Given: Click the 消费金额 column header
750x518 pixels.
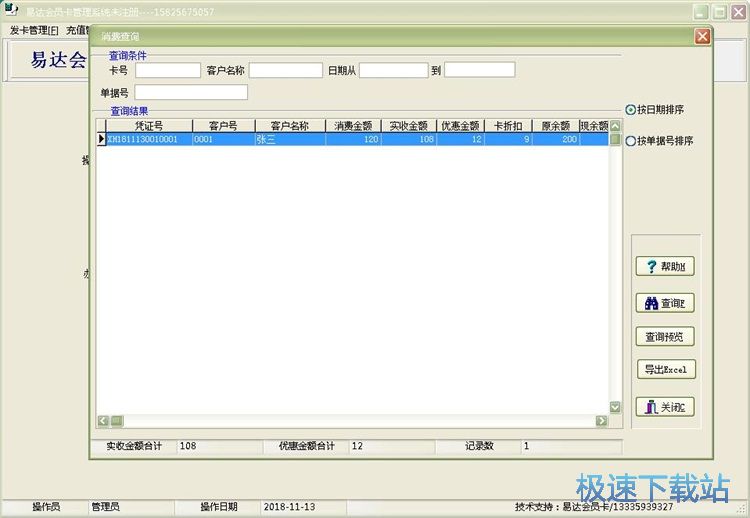Looking at the screenshot, I should [353, 126].
